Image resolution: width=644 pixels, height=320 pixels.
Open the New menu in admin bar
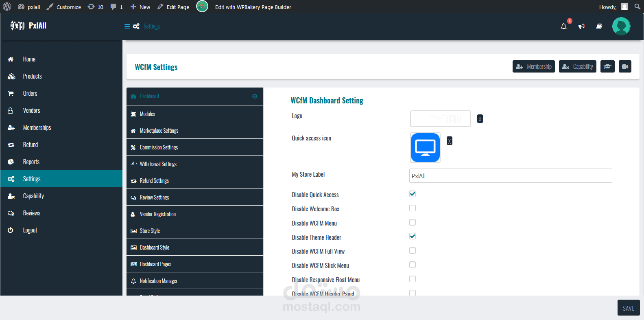pos(140,7)
